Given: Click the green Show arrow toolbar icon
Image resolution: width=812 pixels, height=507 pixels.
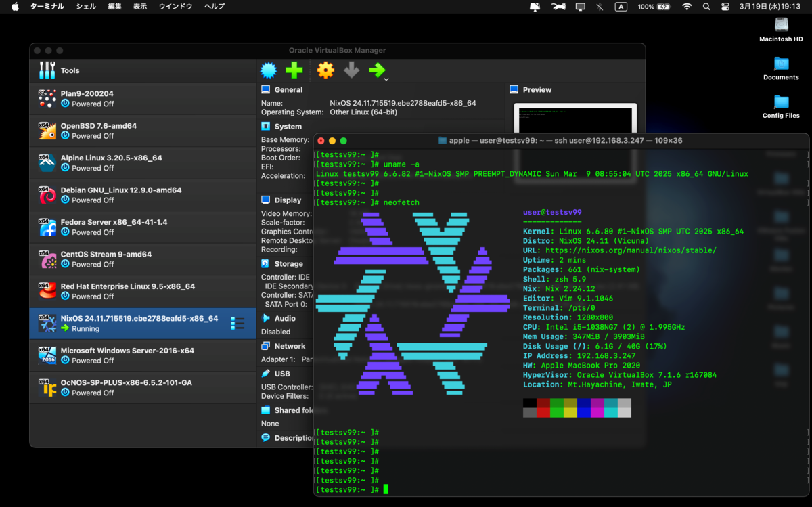Looking at the screenshot, I should (x=377, y=70).
